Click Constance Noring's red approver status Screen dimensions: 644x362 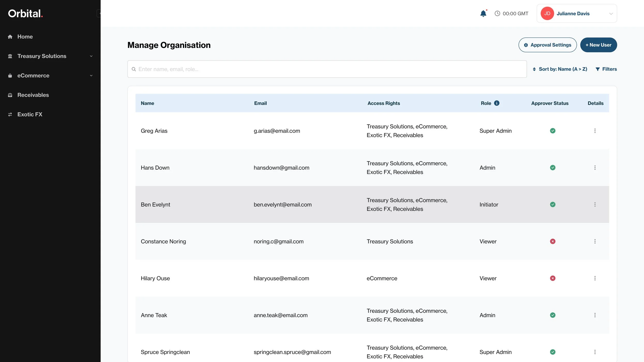coord(553,242)
